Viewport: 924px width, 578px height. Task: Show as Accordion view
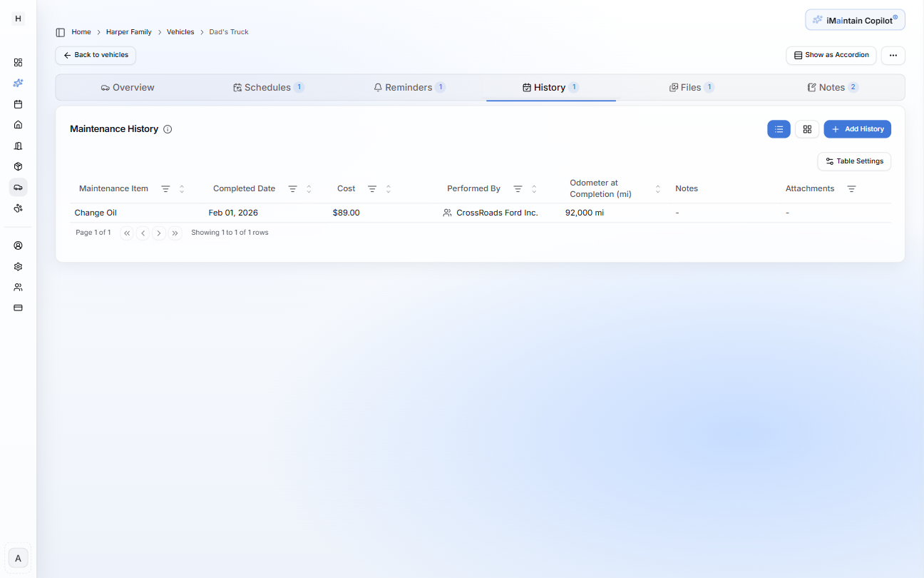click(x=831, y=55)
